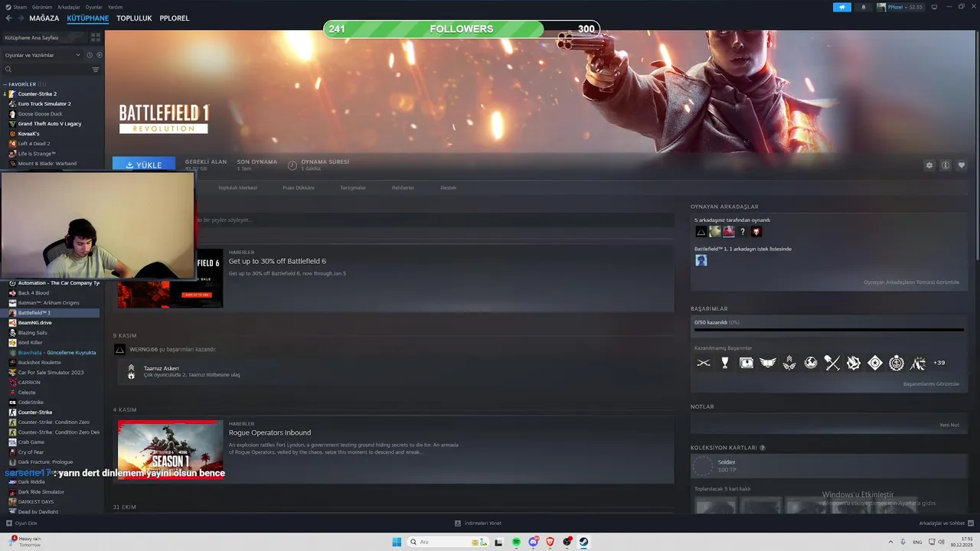Image resolution: width=980 pixels, height=551 pixels.
Task: Open the Destek tab
Action: [448, 187]
